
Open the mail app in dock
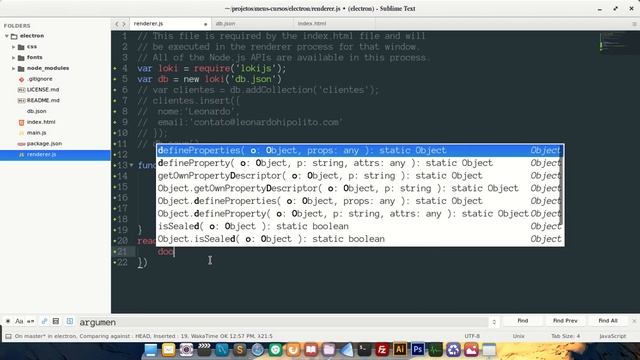pyautogui.click(x=168, y=350)
